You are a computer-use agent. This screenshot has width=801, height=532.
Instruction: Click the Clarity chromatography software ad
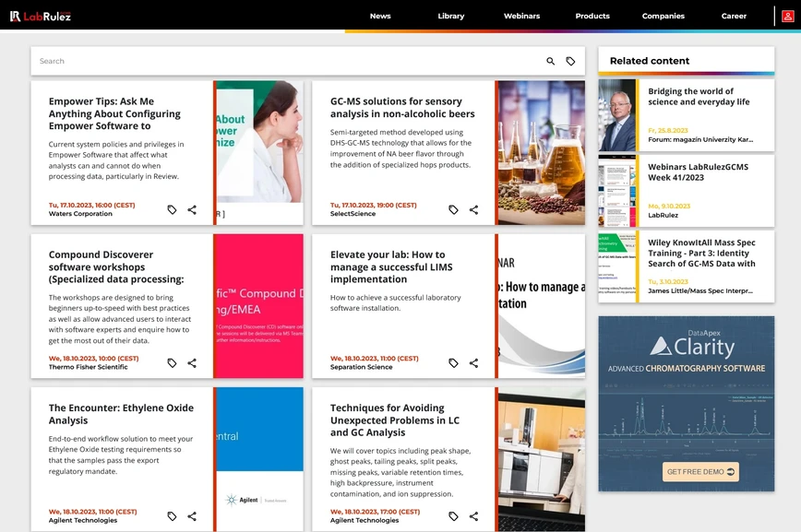[x=686, y=403]
